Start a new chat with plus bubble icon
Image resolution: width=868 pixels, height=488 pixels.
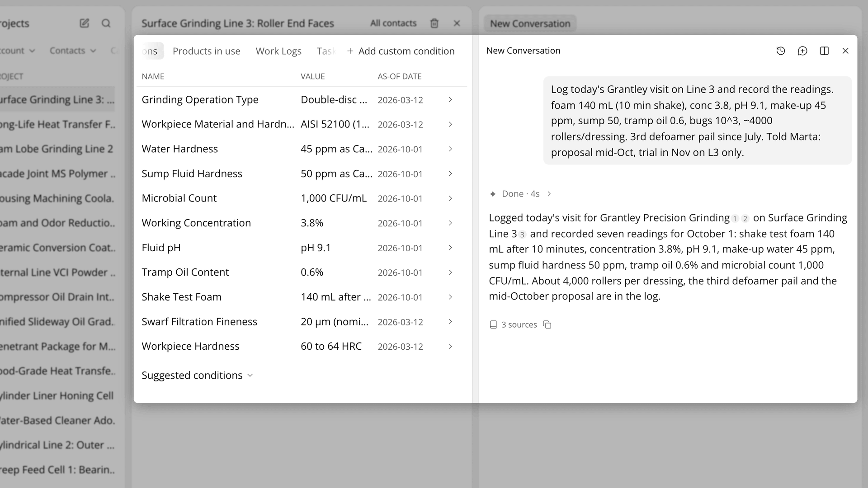[x=802, y=51]
